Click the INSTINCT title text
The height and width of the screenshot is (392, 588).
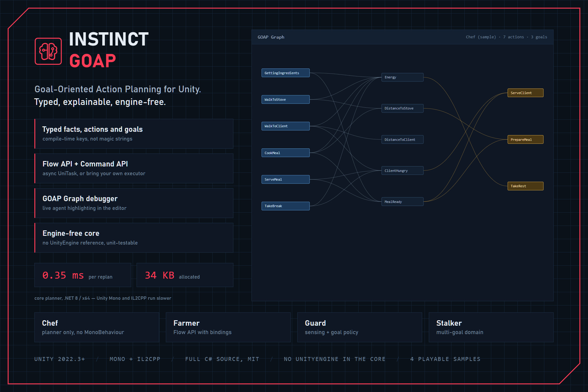coord(109,39)
